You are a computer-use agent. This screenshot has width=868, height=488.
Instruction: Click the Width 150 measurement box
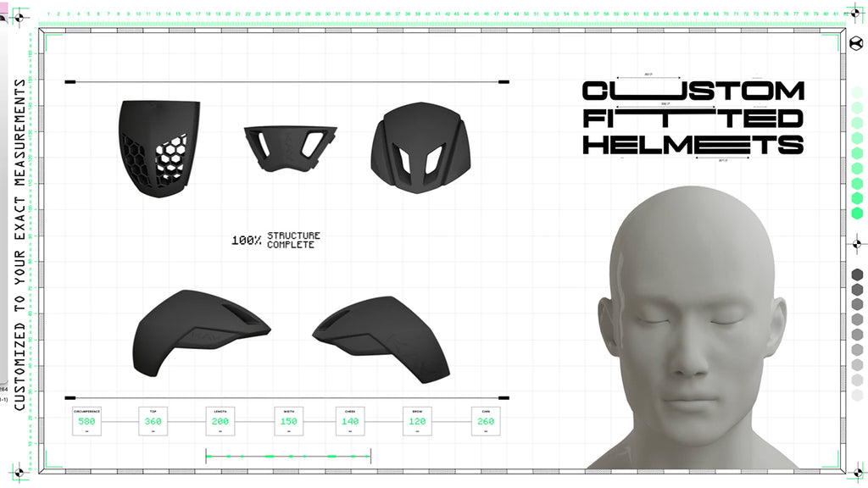(x=288, y=421)
